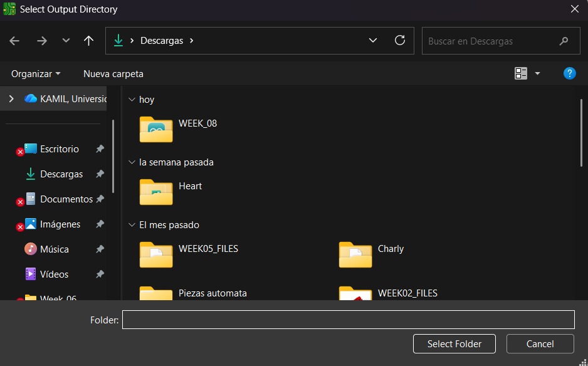Screen dimensions: 588x366
Task: Click the Heart folder name
Action: 190,186
